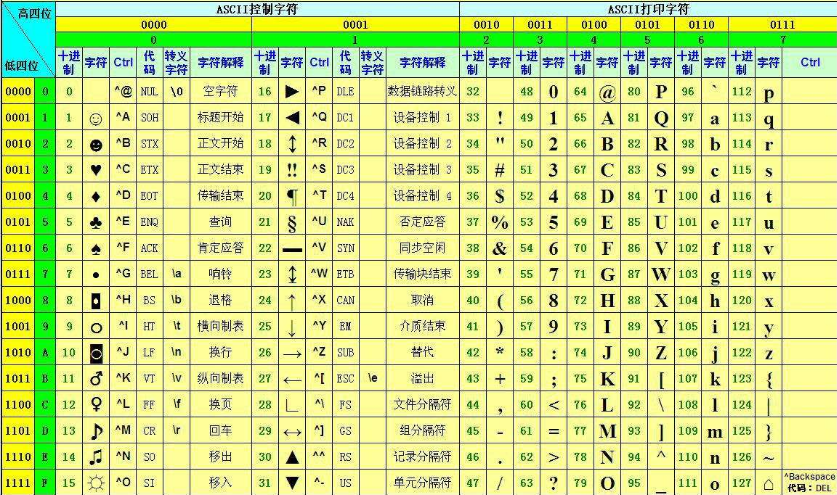
Task: Click the "组分隔符" description
Action: click(x=422, y=430)
